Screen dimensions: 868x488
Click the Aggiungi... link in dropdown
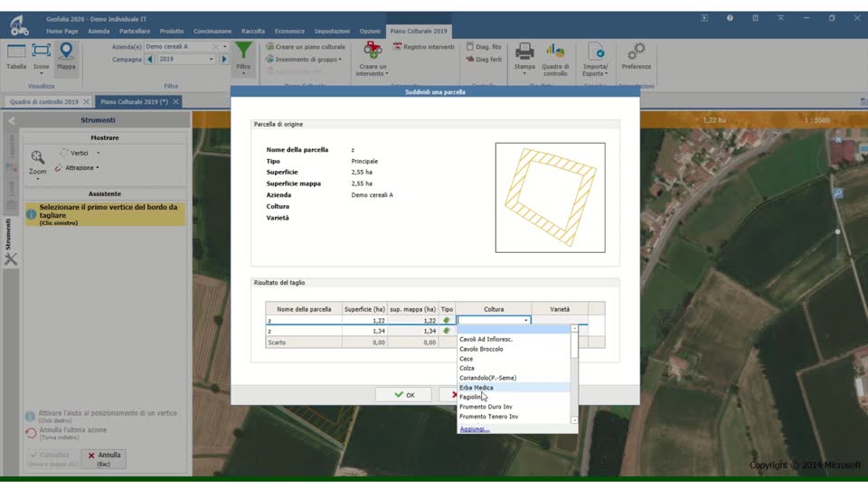click(475, 428)
